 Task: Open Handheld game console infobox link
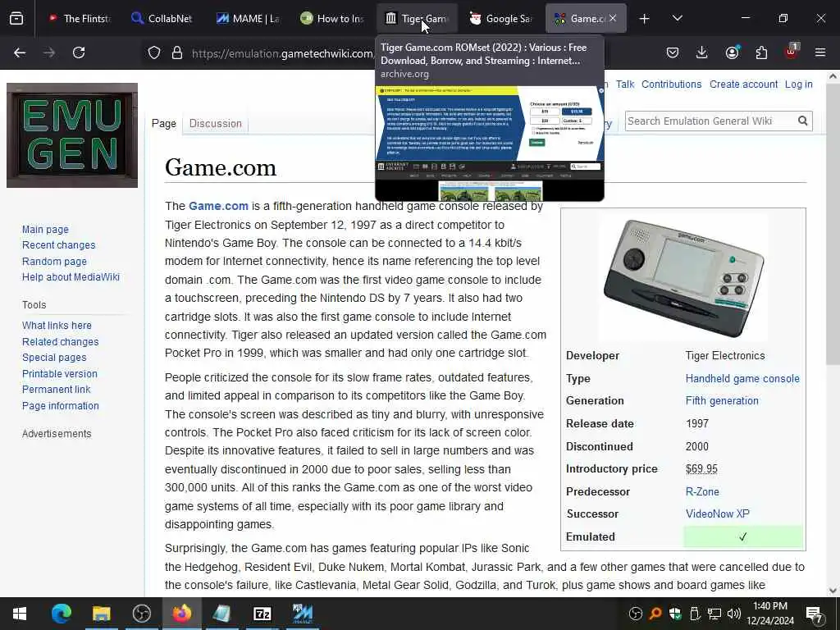click(742, 378)
